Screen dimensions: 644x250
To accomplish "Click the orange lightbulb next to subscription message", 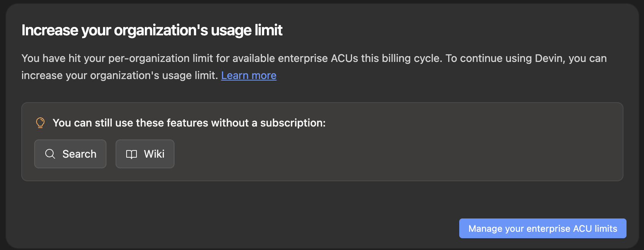I will pyautogui.click(x=40, y=122).
